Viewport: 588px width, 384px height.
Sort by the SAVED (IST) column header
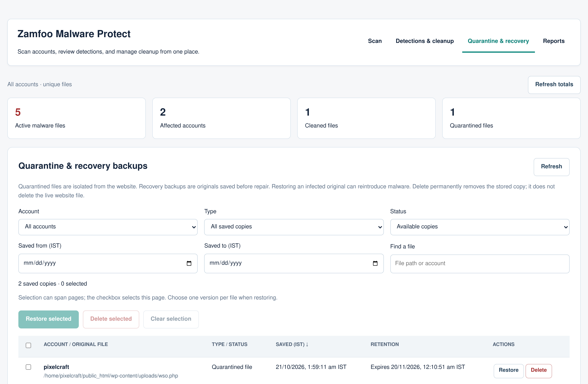[x=292, y=344]
